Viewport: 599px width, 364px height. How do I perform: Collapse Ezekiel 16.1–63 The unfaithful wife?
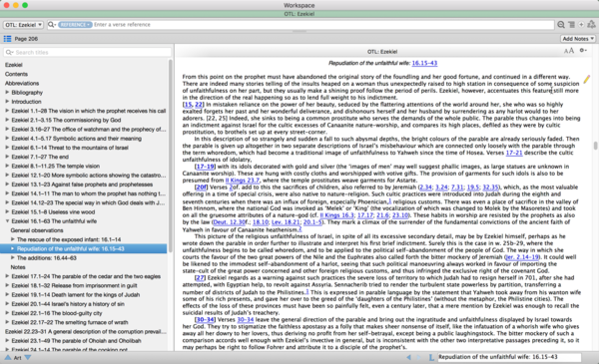(x=7, y=221)
